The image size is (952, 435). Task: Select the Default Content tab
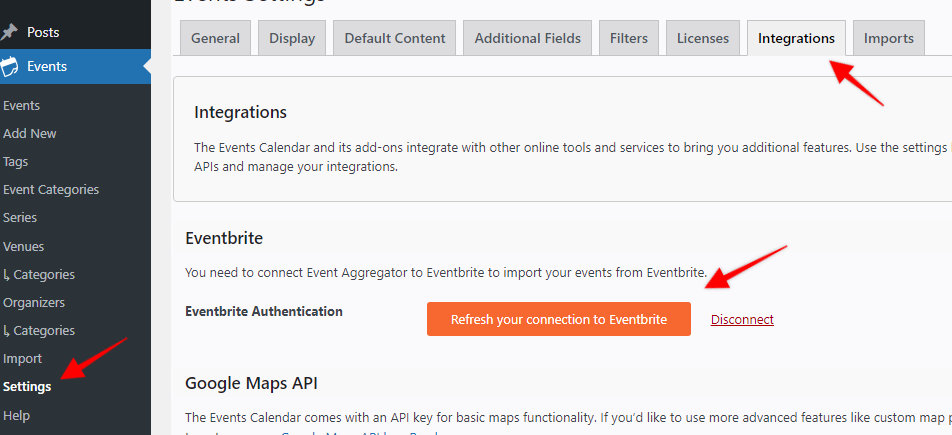coord(395,38)
